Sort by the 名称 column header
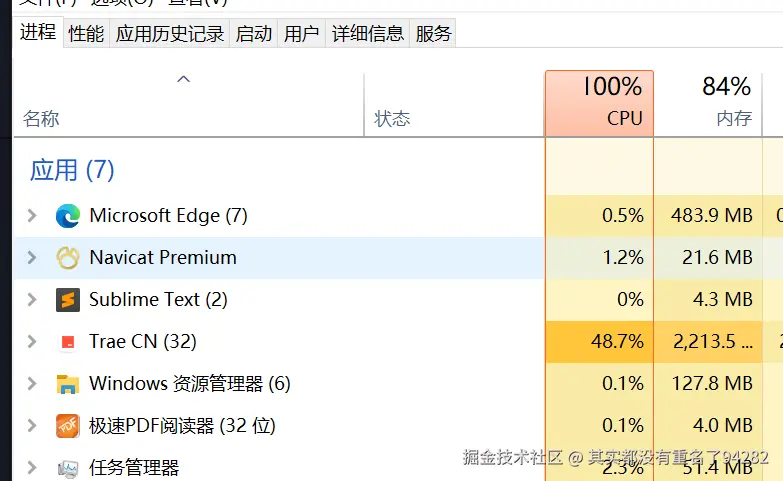This screenshot has width=783, height=481. point(188,105)
